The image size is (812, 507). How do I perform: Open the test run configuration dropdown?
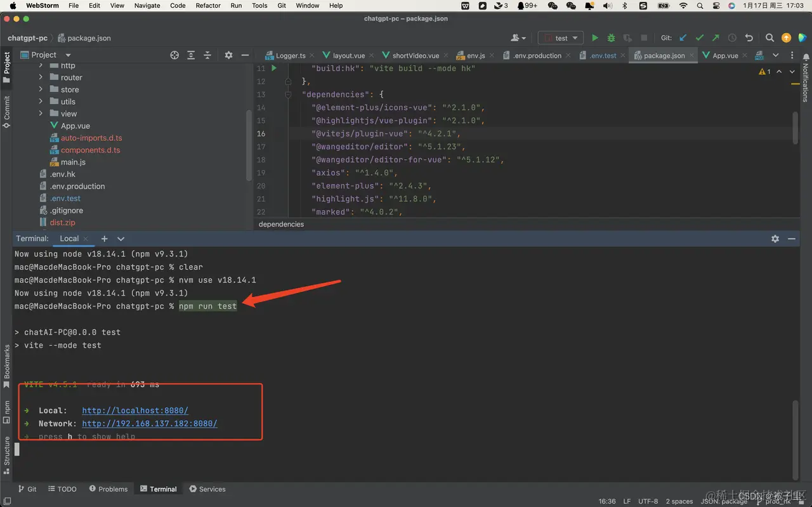[x=561, y=38]
